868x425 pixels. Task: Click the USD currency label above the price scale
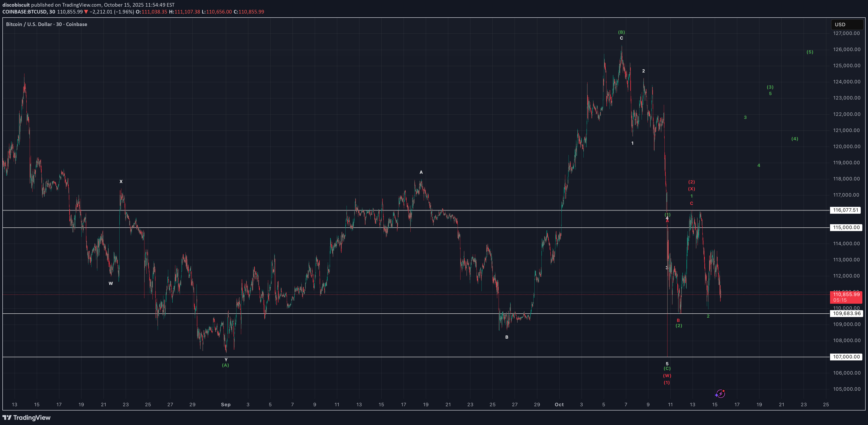(840, 24)
